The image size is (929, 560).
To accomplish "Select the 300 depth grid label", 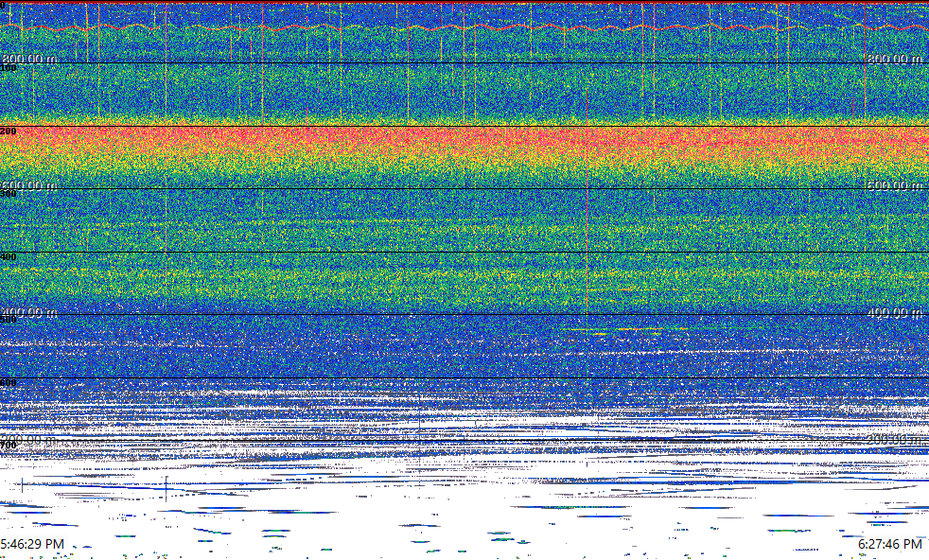I will pyautogui.click(x=9, y=194).
